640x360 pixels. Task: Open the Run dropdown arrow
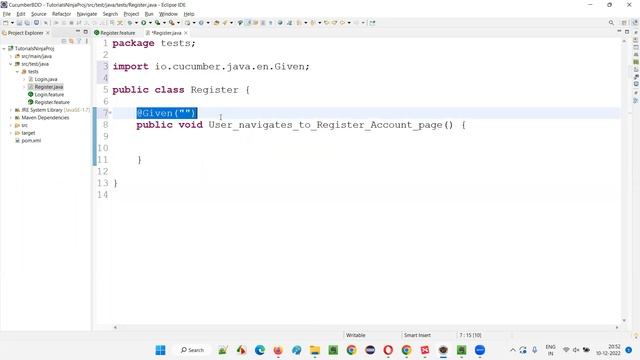tap(150, 23)
